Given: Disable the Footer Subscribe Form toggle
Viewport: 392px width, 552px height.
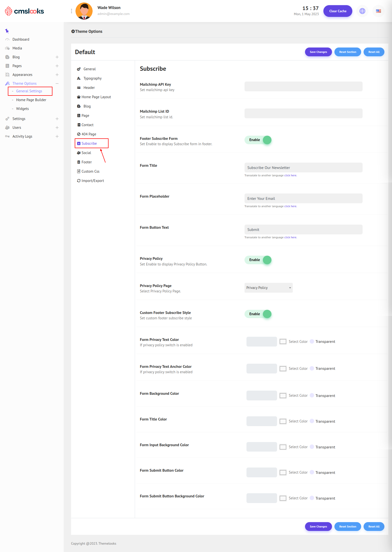Looking at the screenshot, I should [x=258, y=140].
